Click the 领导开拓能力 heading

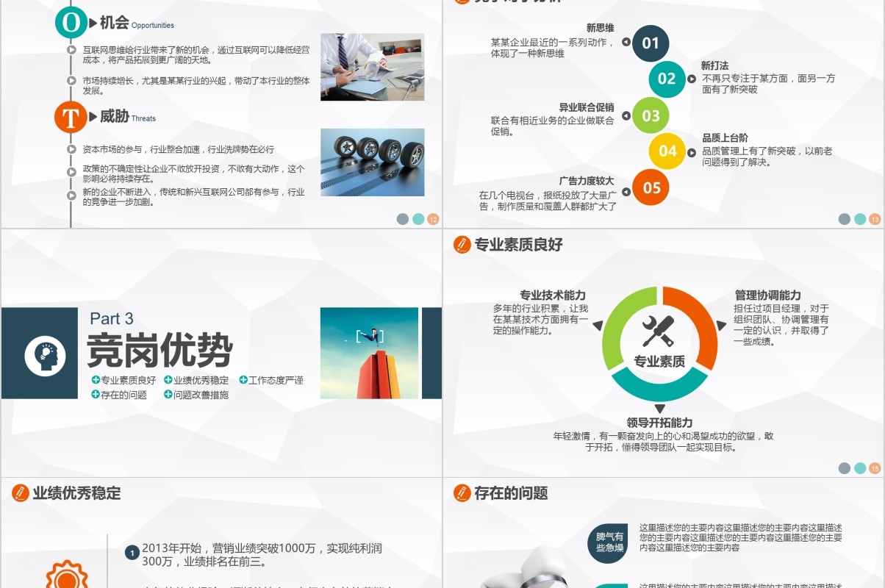pos(659,423)
